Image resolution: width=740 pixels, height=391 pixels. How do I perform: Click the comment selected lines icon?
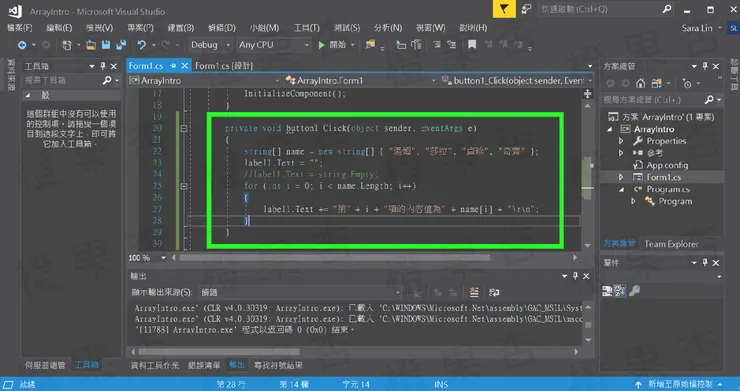point(437,44)
